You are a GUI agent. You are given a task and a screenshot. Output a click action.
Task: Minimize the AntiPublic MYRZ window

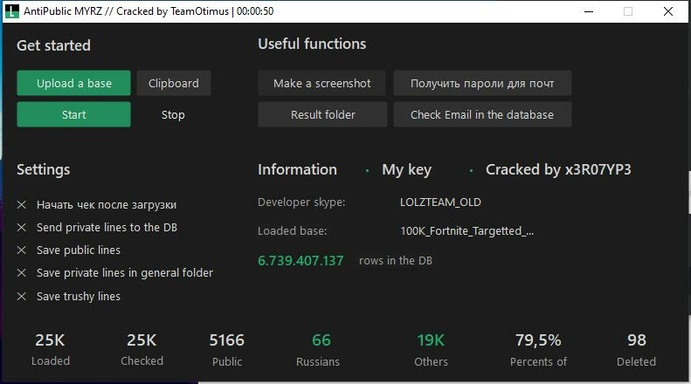[588, 11]
